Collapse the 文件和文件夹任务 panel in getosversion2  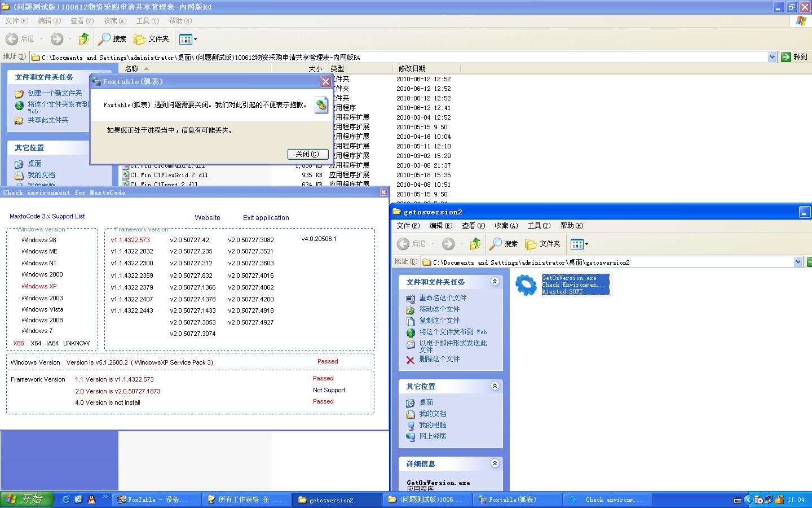click(495, 282)
